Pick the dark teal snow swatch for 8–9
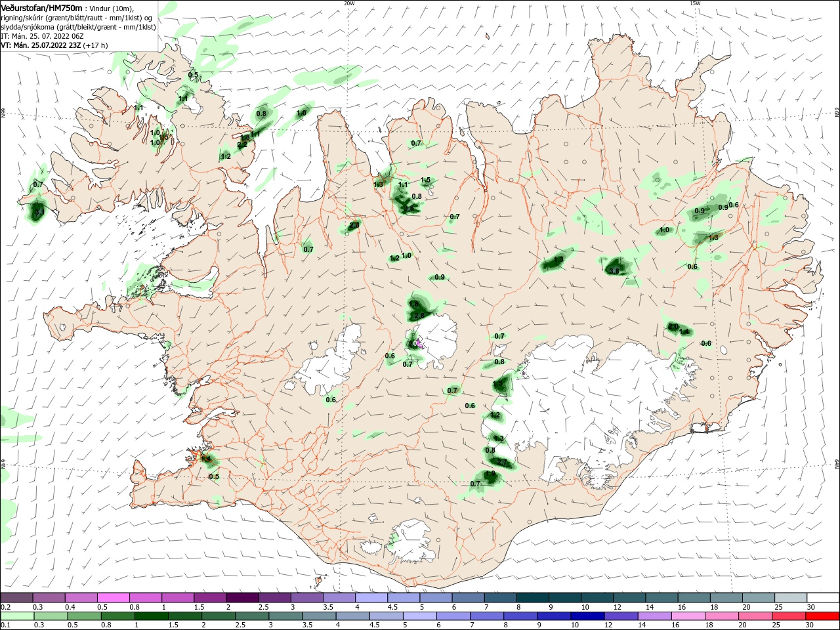The width and height of the screenshot is (840, 630). point(533,598)
